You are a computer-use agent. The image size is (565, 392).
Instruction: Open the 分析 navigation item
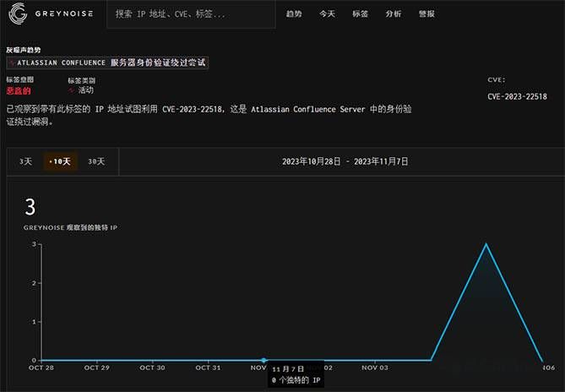click(393, 14)
